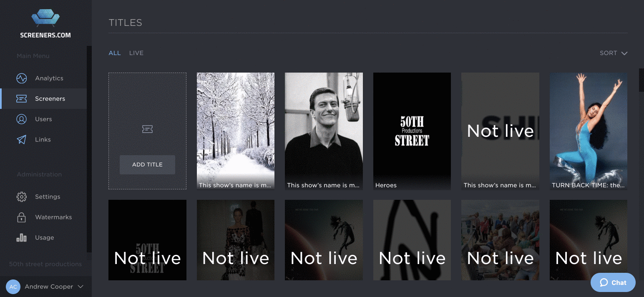The height and width of the screenshot is (297, 644).
Task: Open Settings via the gear icon
Action: tap(21, 197)
